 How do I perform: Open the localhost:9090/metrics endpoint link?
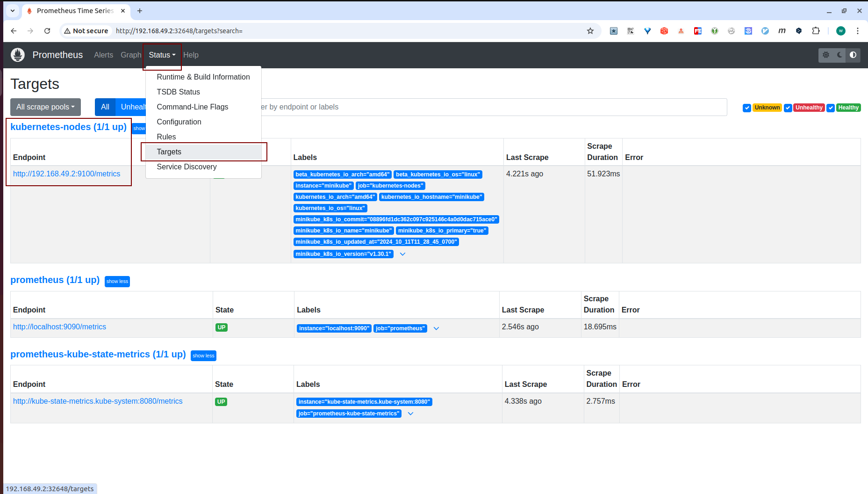pos(59,327)
